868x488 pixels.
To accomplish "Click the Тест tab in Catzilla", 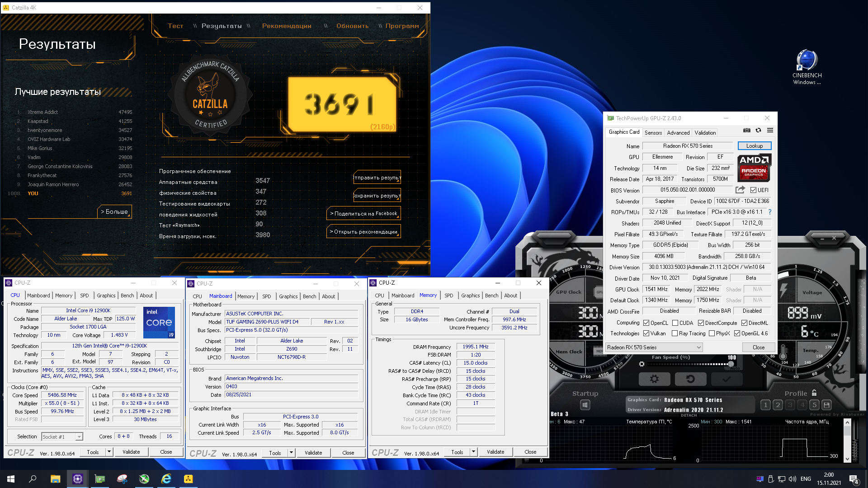I will coord(175,26).
